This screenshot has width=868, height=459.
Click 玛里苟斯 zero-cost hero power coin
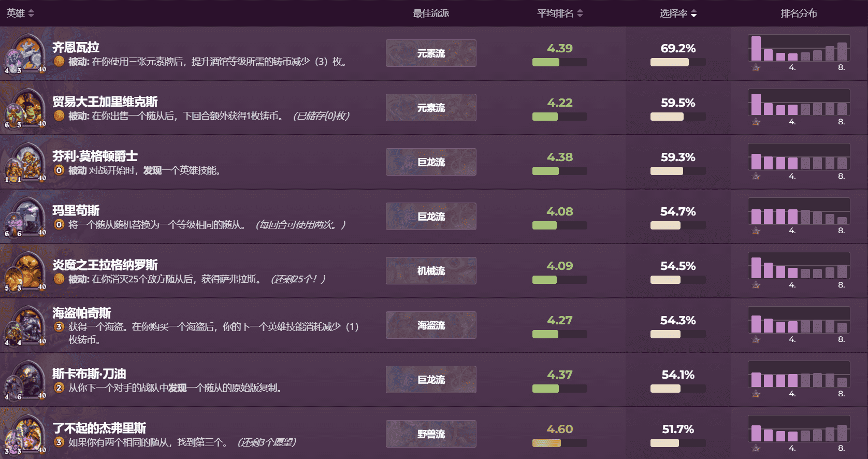click(x=59, y=224)
